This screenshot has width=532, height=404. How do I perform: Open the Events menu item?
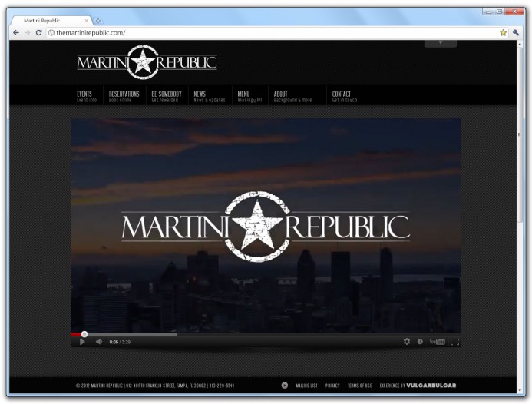(87, 97)
